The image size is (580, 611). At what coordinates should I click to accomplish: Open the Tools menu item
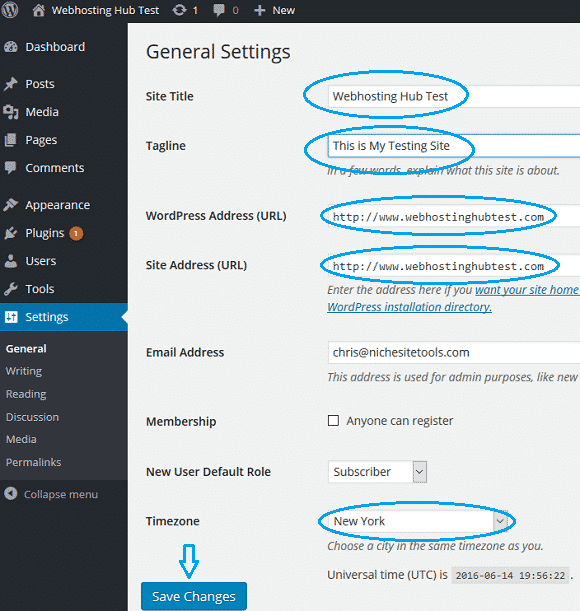[x=40, y=289]
